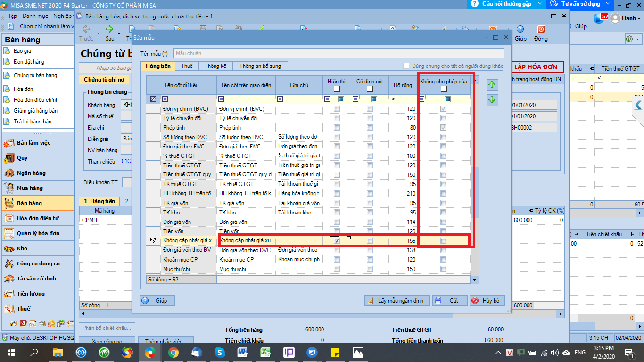This screenshot has height=362, width=644.
Task: Open filter operator under Ghi chú column
Action: click(x=281, y=99)
